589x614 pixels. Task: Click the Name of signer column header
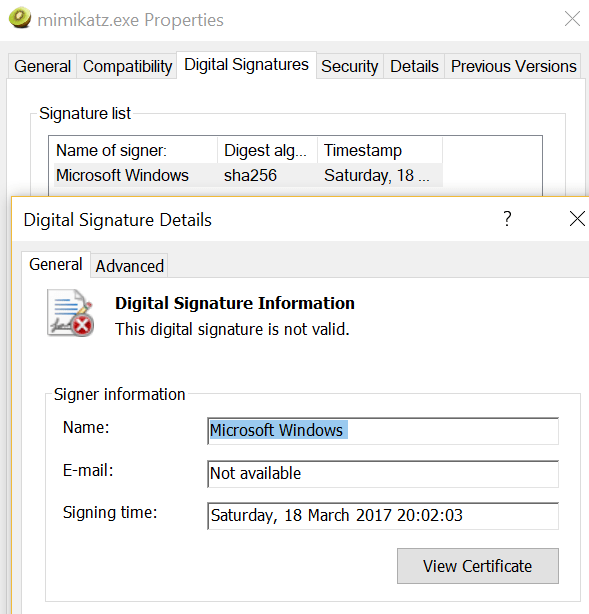(x=133, y=150)
